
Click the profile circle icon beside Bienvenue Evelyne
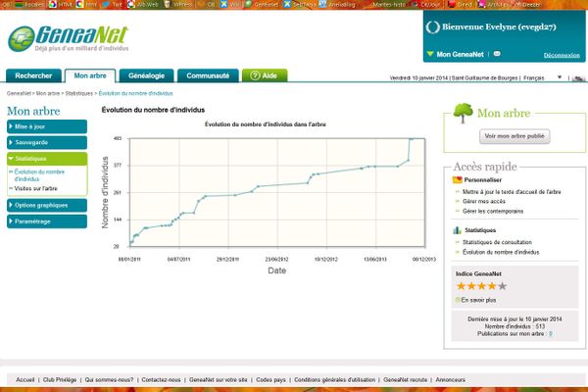[432, 27]
